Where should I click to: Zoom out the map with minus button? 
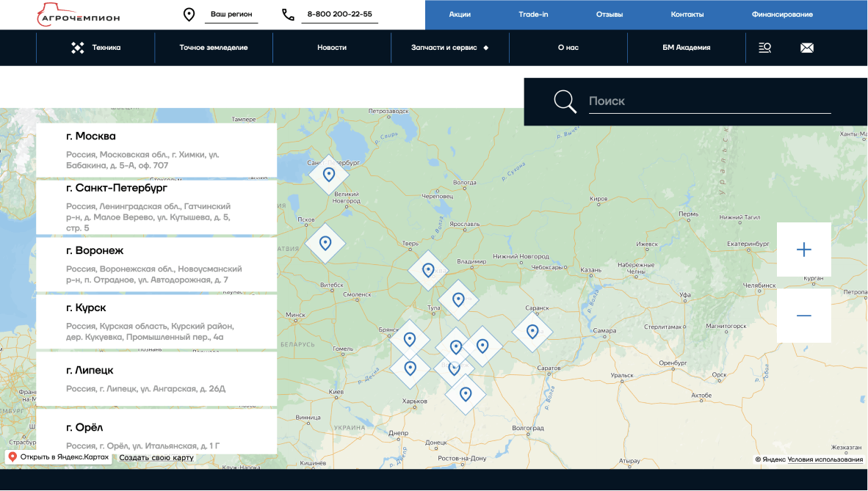pos(803,316)
